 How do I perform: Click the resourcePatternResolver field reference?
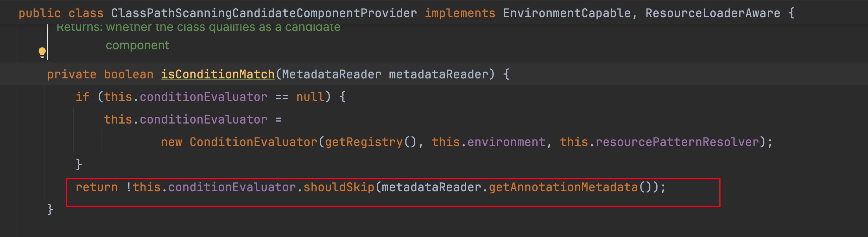[x=677, y=142]
